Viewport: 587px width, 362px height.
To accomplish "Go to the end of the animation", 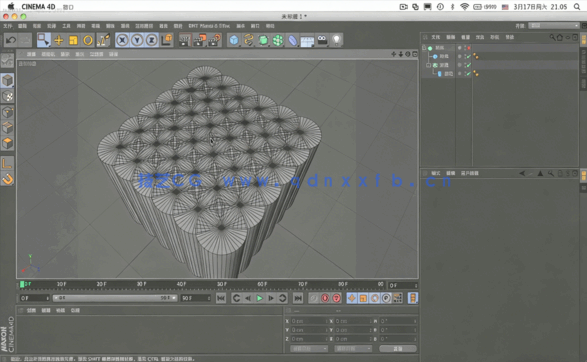I will (298, 298).
